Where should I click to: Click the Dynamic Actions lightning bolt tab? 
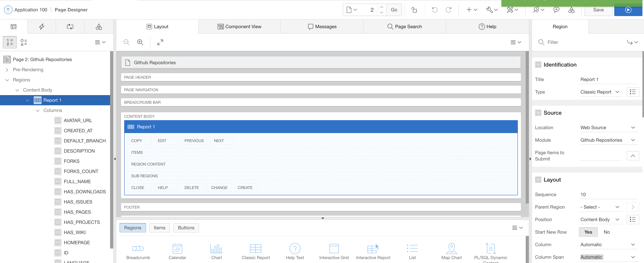(x=42, y=26)
